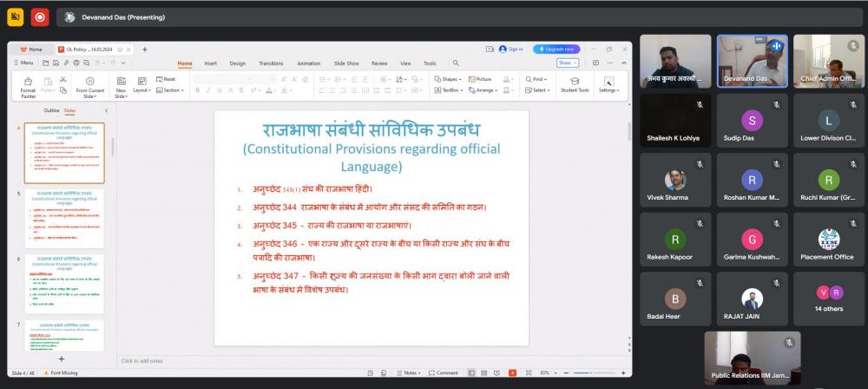Image resolution: width=868 pixels, height=389 pixels.
Task: Click Sign in link
Action: tap(511, 49)
